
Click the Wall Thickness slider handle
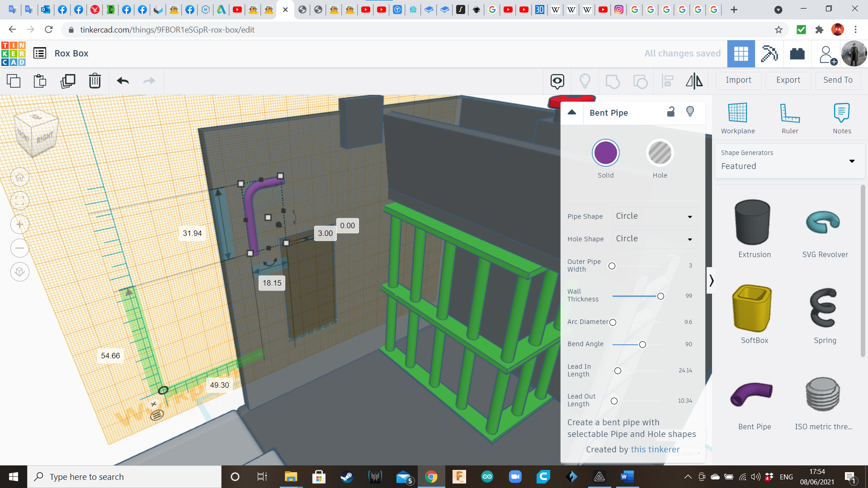point(660,296)
